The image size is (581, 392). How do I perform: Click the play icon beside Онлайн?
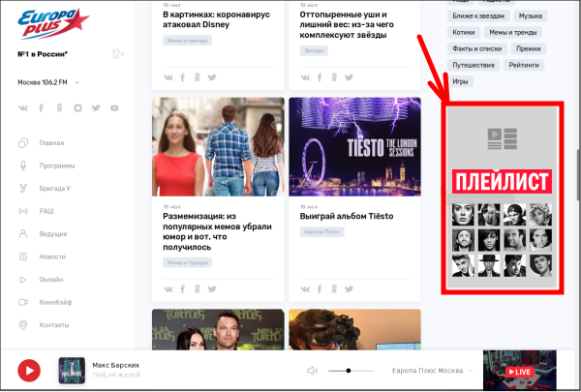(23, 280)
